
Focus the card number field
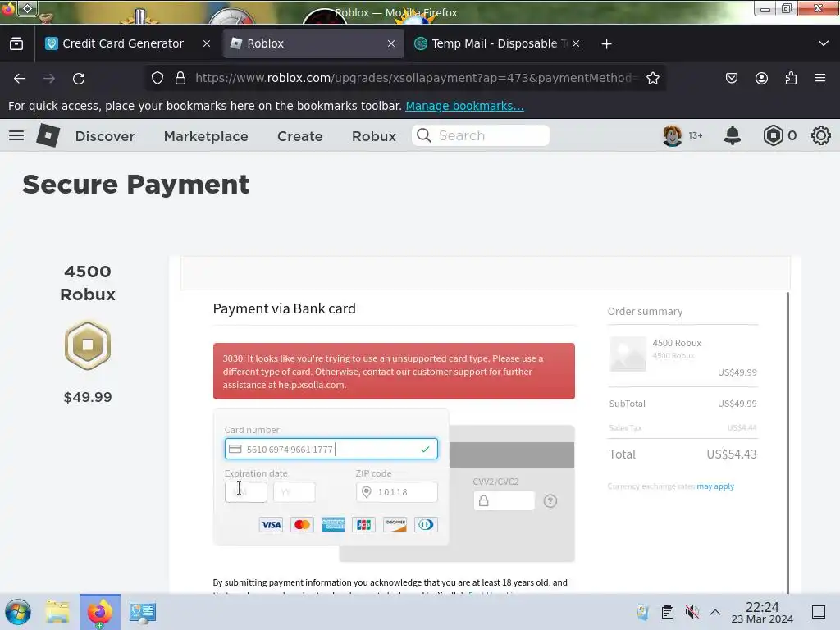coord(331,449)
